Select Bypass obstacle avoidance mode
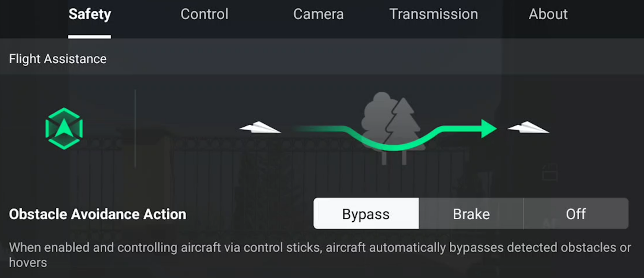The width and height of the screenshot is (644, 278). point(365,213)
